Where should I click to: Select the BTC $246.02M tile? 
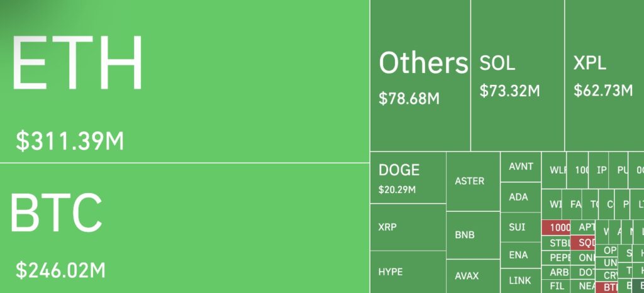185,228
